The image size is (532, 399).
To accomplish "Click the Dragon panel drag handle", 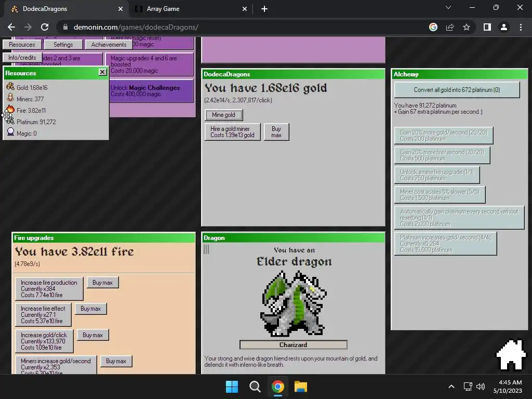I will (x=206, y=250).
